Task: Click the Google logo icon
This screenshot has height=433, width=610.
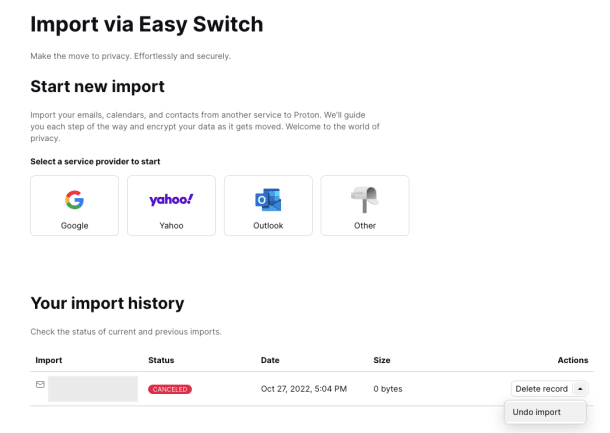Action: point(74,200)
